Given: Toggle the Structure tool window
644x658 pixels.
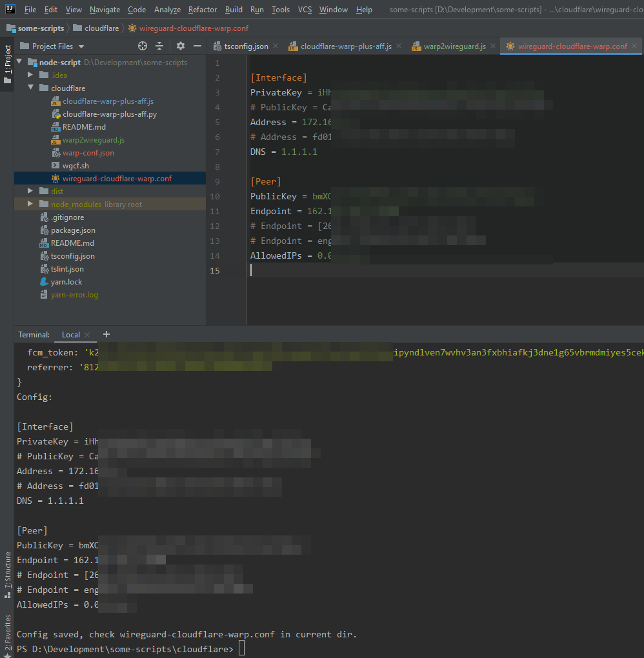Looking at the screenshot, I should [x=7, y=573].
